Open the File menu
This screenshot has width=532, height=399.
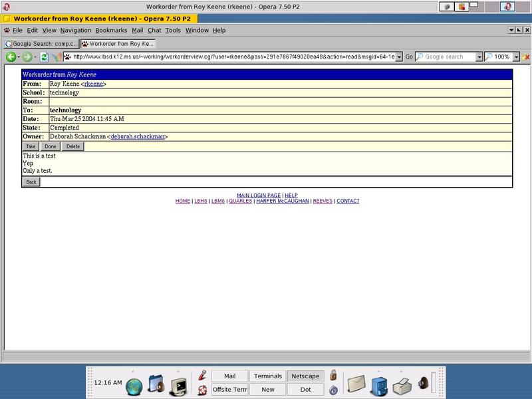tap(17, 30)
